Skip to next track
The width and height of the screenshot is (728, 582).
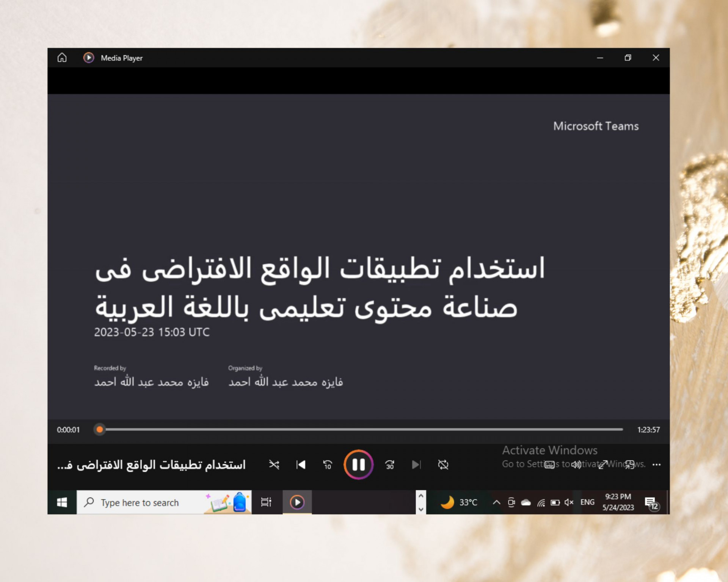click(x=416, y=465)
